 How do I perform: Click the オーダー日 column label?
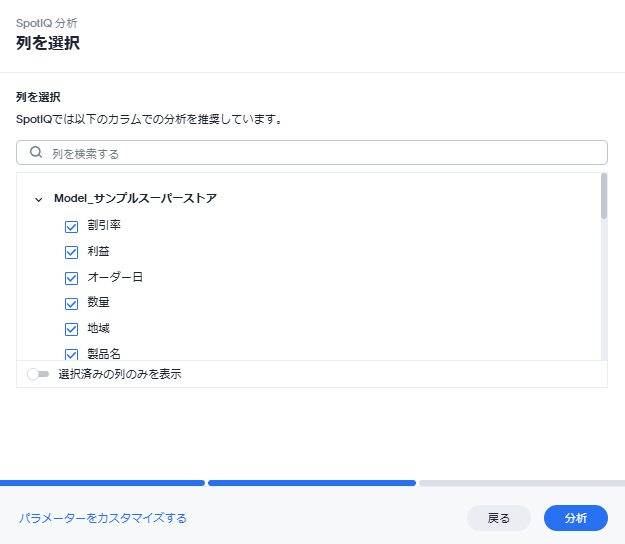pyautogui.click(x=115, y=277)
